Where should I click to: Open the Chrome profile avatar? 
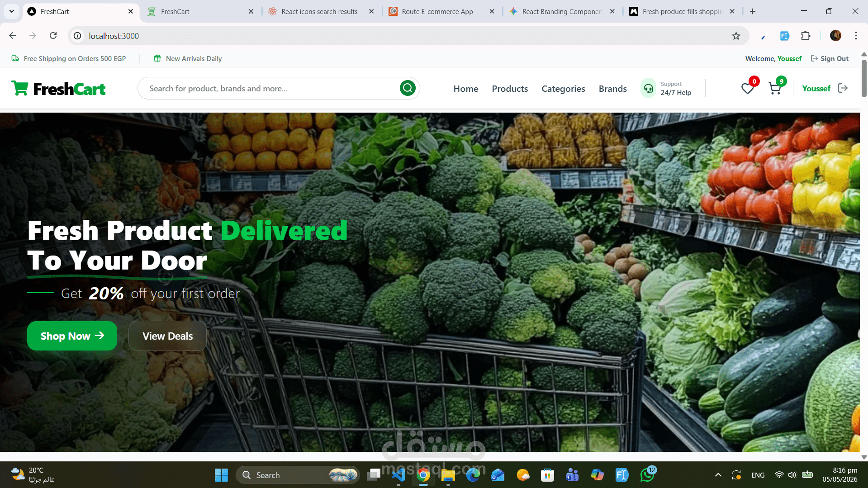click(835, 36)
